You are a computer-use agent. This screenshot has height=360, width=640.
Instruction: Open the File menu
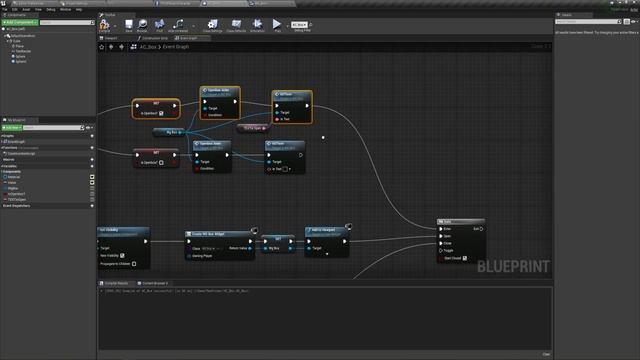(x=4, y=9)
